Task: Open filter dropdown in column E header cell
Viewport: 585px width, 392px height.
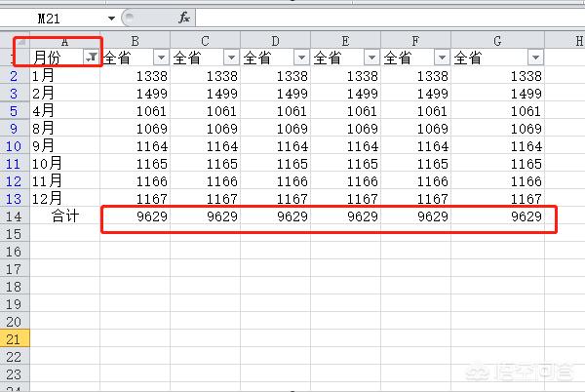Action: tap(371, 59)
